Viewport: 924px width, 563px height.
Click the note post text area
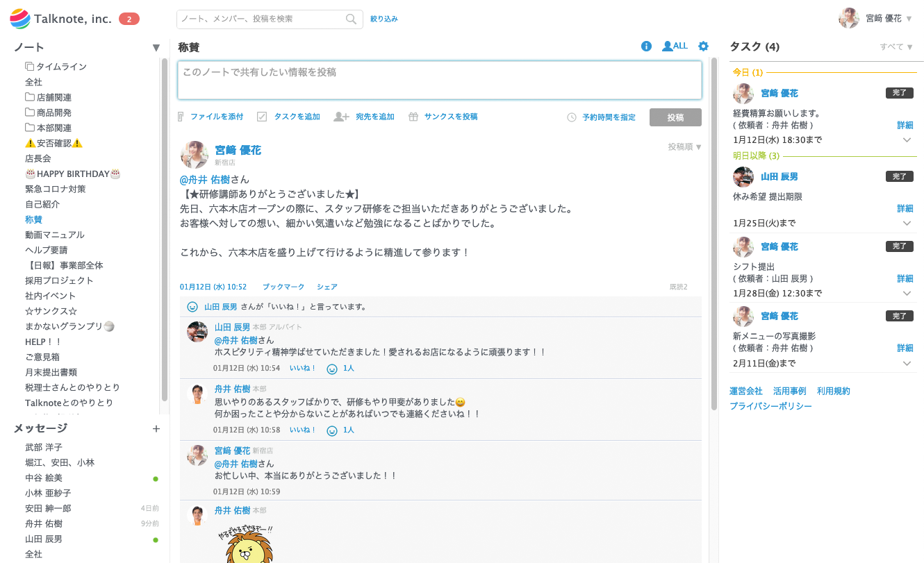tap(440, 80)
